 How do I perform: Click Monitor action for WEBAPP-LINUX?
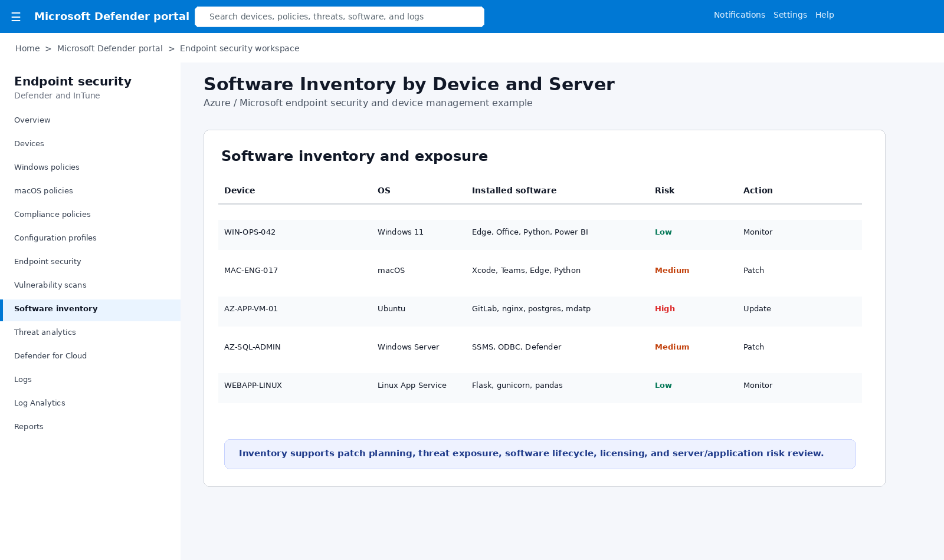[x=758, y=386]
